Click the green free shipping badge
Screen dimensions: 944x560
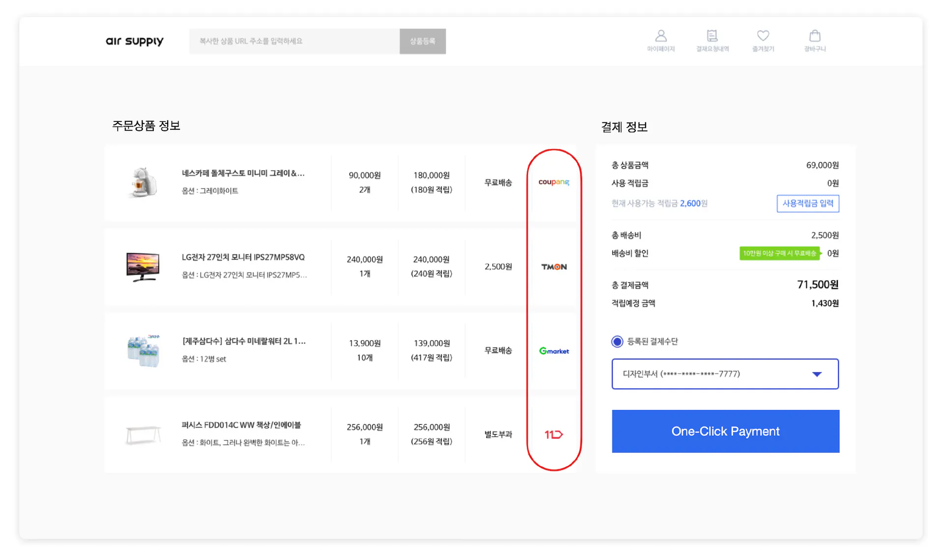tap(779, 253)
